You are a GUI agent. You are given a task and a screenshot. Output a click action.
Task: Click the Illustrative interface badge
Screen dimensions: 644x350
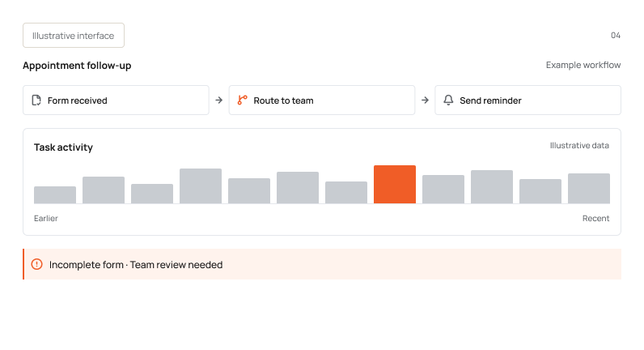(x=74, y=36)
